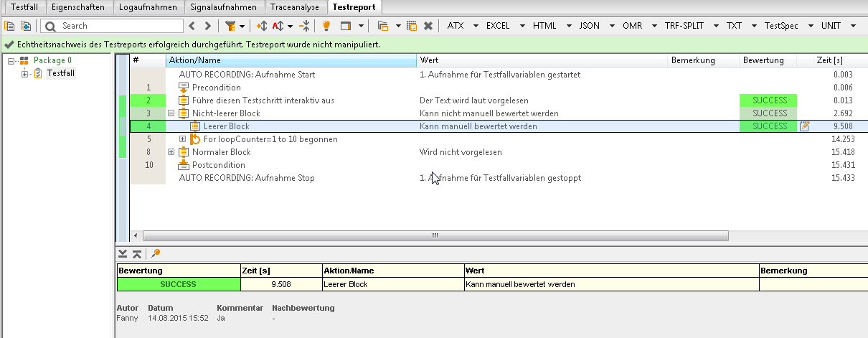This screenshot has width=868, height=338.
Task: Click the value 15.418 in Zeit column
Action: [x=843, y=152]
